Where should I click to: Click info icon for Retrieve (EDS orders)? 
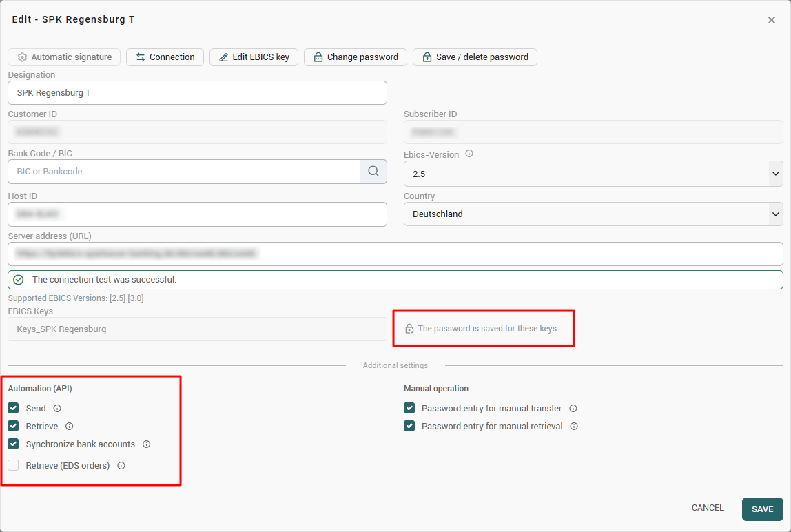(121, 465)
